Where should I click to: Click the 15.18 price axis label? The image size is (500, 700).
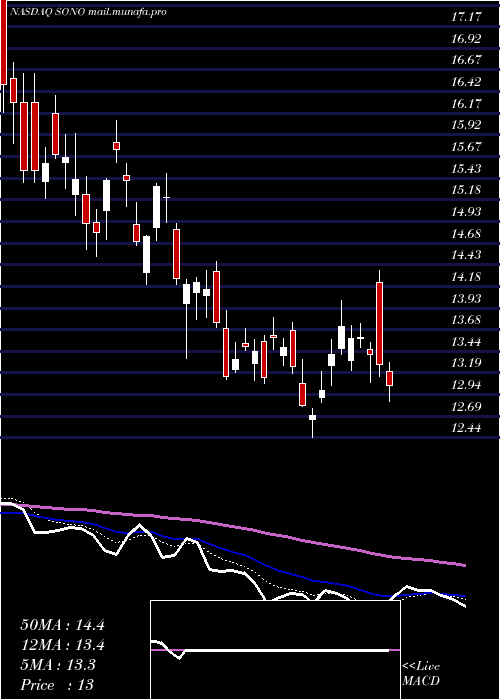[466, 190]
